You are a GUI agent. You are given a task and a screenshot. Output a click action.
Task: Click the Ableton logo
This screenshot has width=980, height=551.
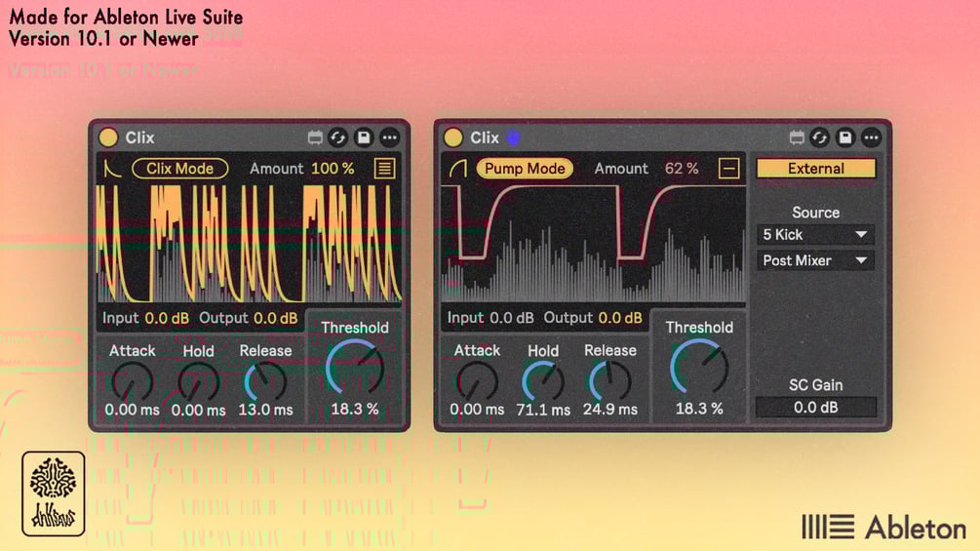coord(884,528)
